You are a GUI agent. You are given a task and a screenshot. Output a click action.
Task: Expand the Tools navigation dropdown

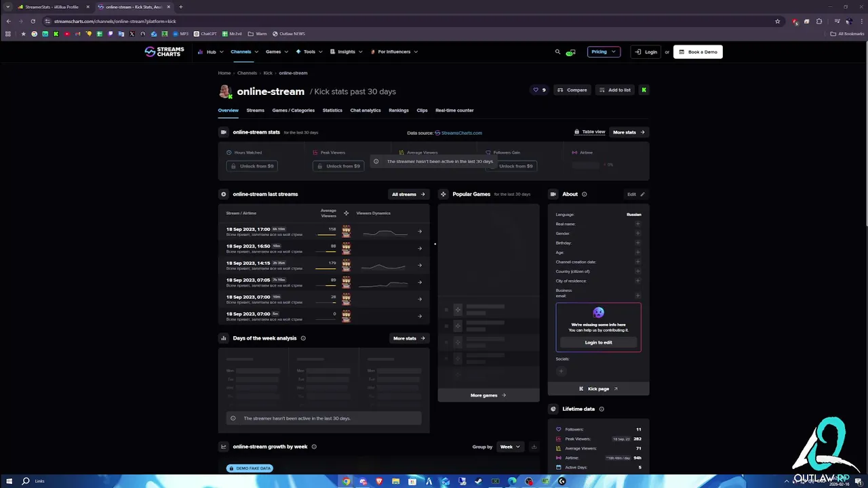(x=309, y=52)
